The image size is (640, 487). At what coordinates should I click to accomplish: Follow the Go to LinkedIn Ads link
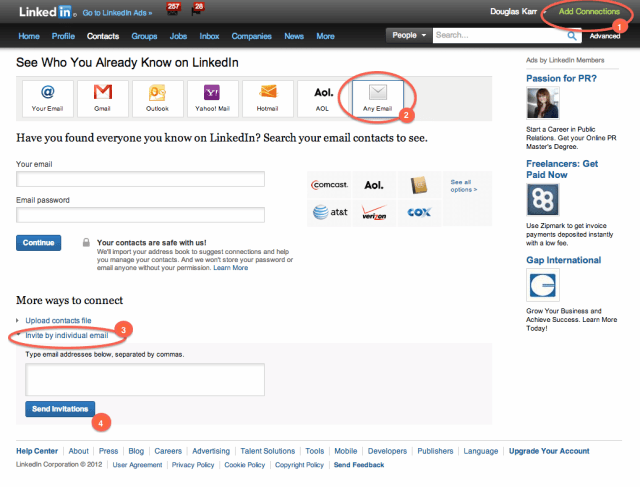tap(117, 13)
